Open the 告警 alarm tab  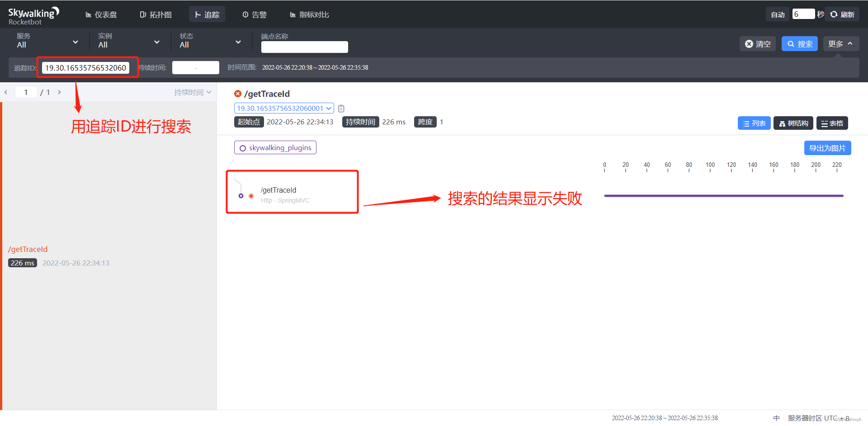(255, 14)
